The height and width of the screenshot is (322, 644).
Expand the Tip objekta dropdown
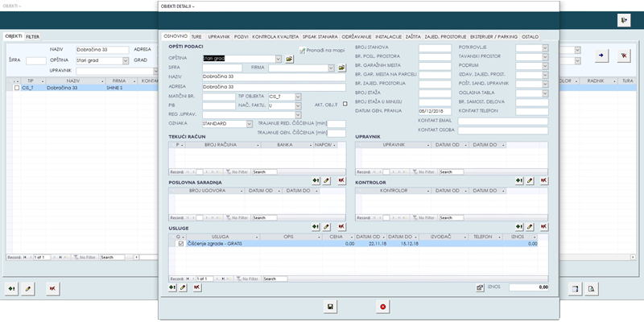pyautogui.click(x=299, y=96)
